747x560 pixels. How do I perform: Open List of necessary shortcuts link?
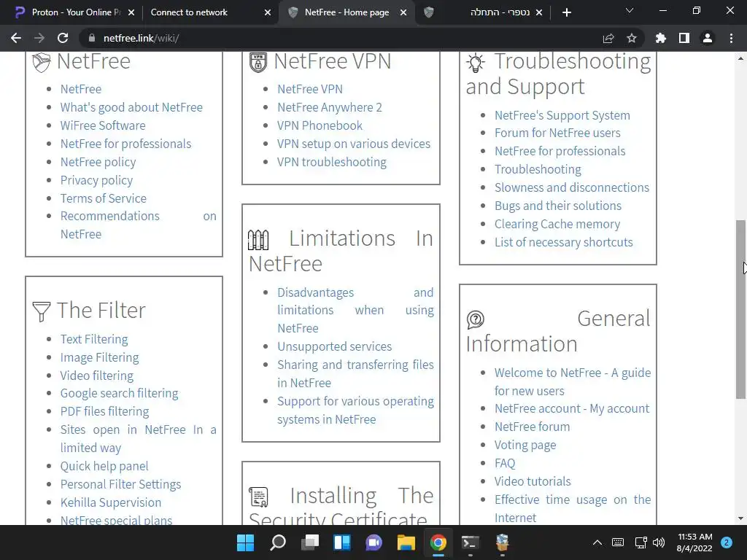click(x=564, y=242)
